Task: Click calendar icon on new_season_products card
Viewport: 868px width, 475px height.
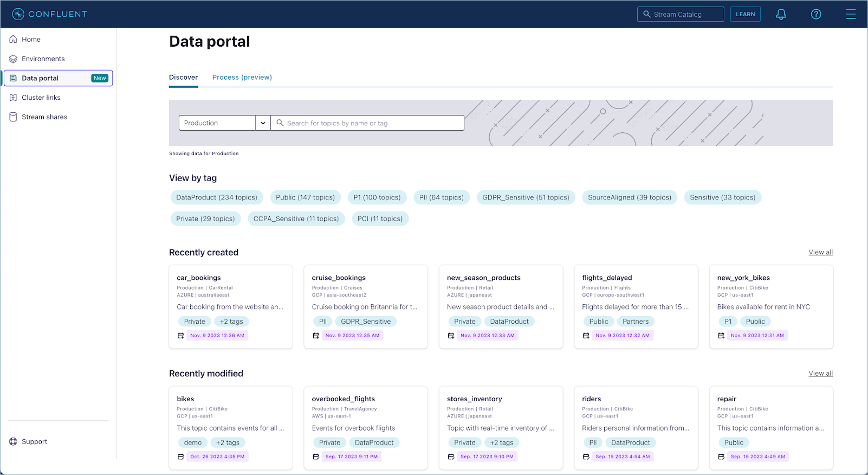Action: click(451, 336)
